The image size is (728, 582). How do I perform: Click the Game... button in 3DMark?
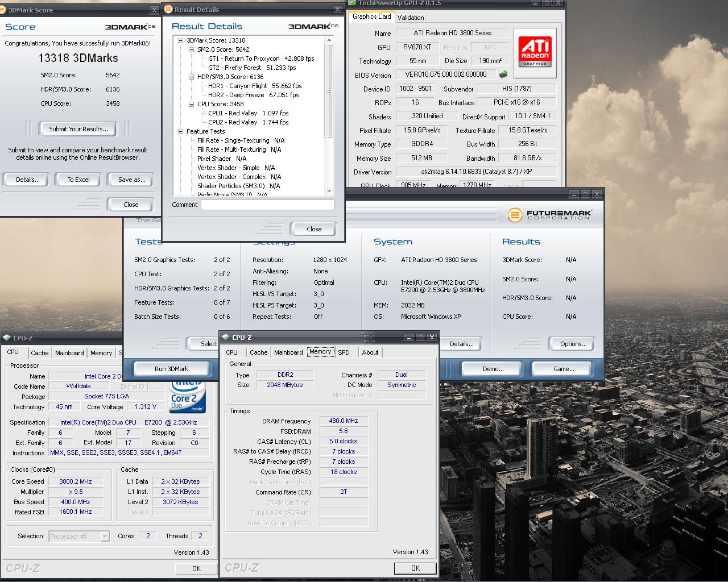564,369
